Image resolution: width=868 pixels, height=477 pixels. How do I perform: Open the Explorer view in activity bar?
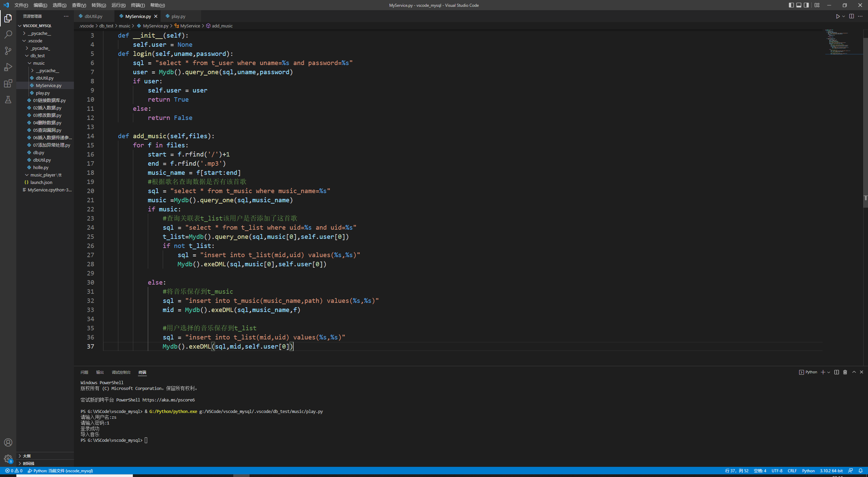[x=8, y=18]
